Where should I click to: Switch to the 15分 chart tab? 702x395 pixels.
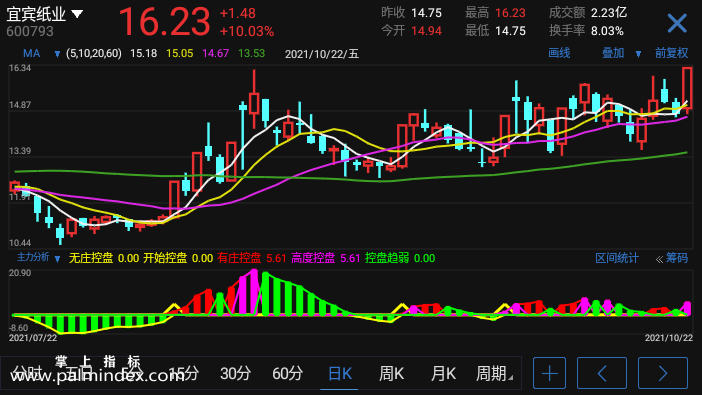coord(184,373)
